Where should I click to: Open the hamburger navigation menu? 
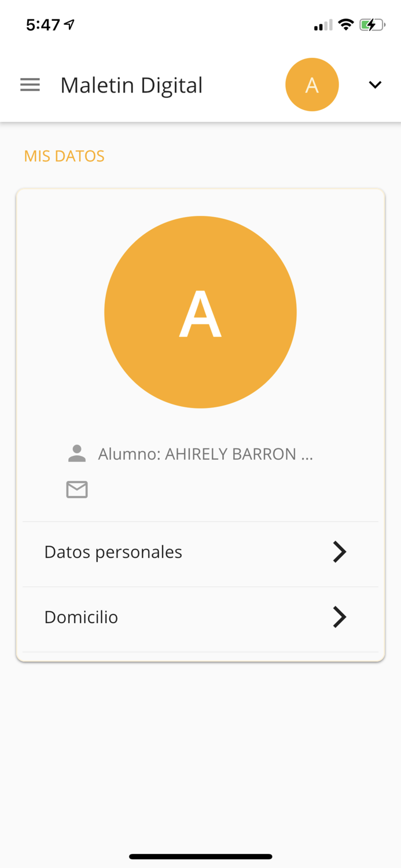30,85
